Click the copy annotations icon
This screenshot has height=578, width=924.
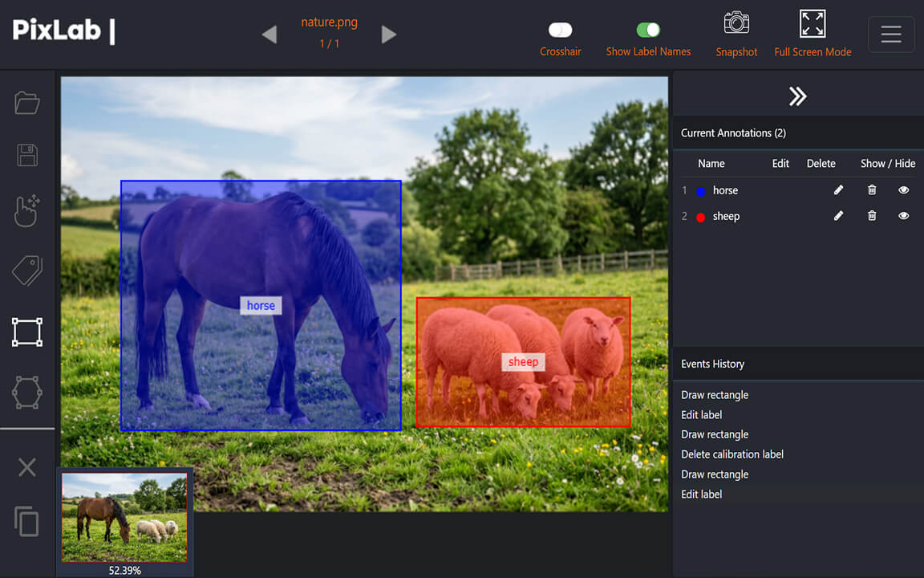[27, 521]
